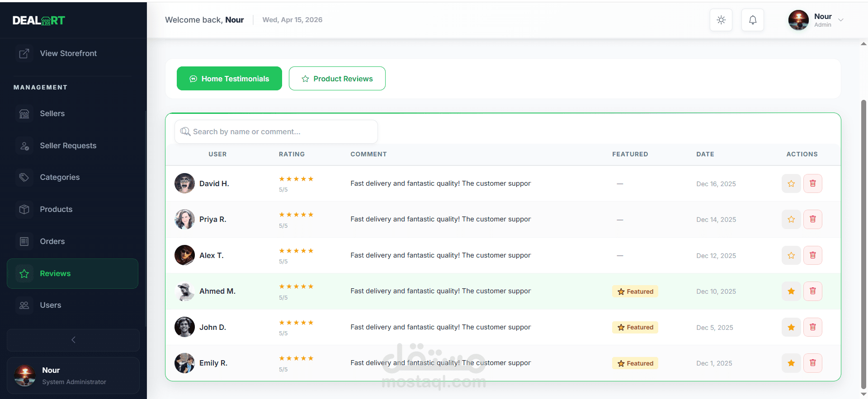Image resolution: width=868 pixels, height=399 pixels.
Task: Open the Nour System Administrator account card
Action: (x=73, y=376)
